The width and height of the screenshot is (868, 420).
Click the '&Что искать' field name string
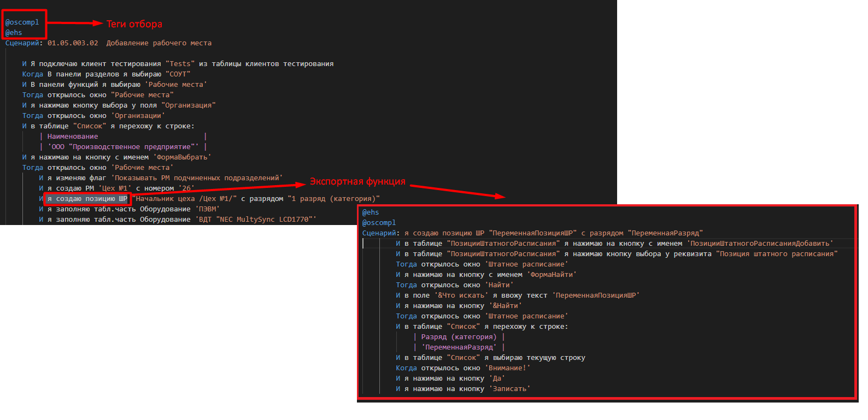[x=461, y=295]
